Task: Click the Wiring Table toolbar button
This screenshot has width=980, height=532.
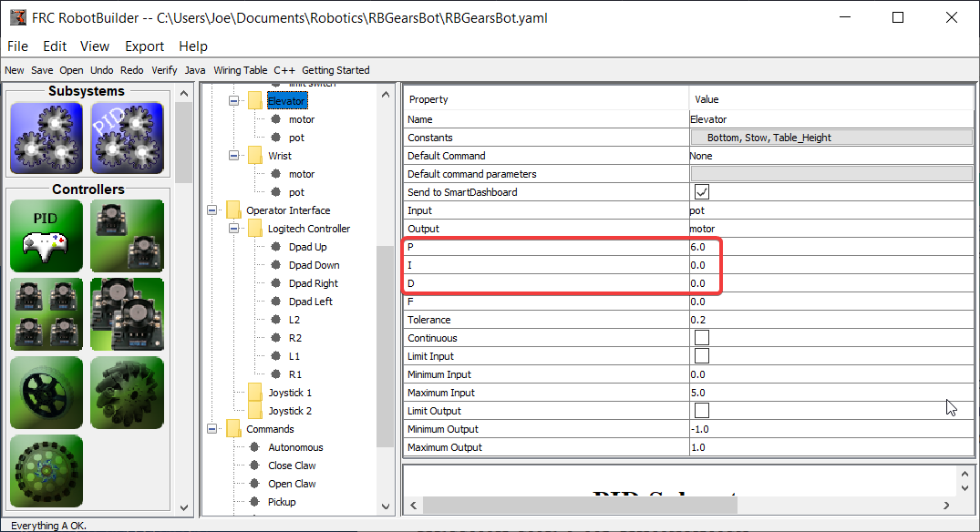Action: (241, 70)
